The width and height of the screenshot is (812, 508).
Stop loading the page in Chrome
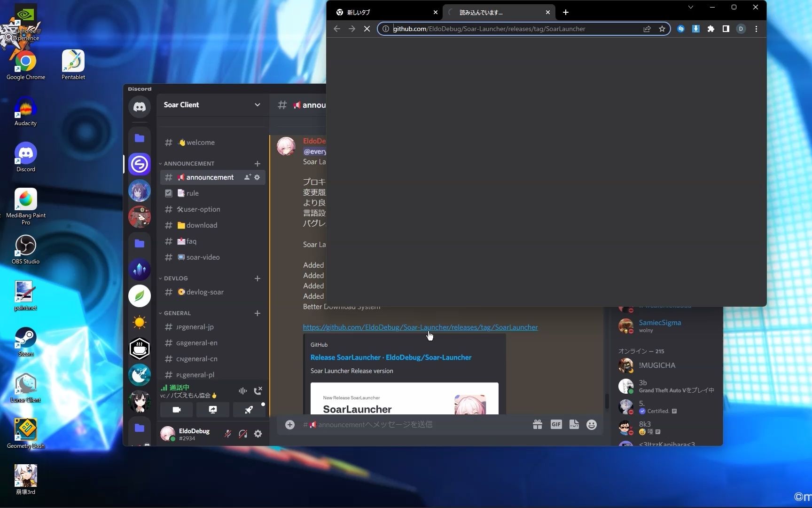pyautogui.click(x=367, y=29)
